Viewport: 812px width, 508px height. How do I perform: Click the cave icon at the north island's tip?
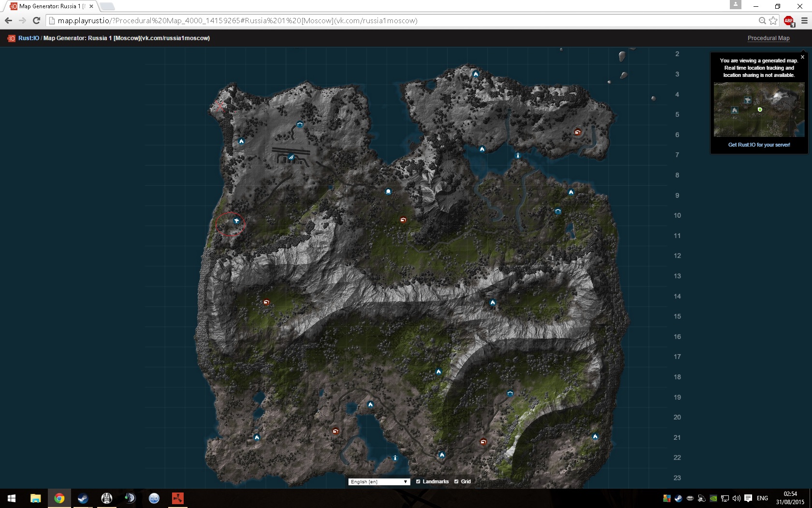(476, 74)
